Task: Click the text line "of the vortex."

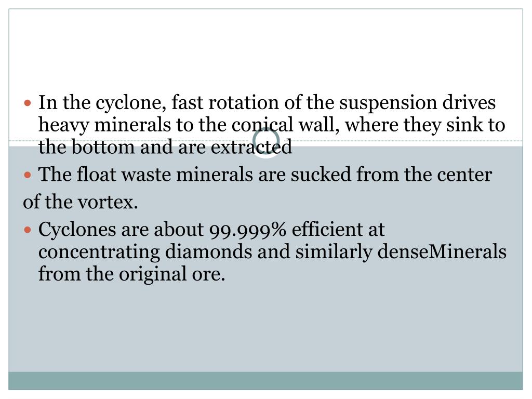Action: point(81,202)
